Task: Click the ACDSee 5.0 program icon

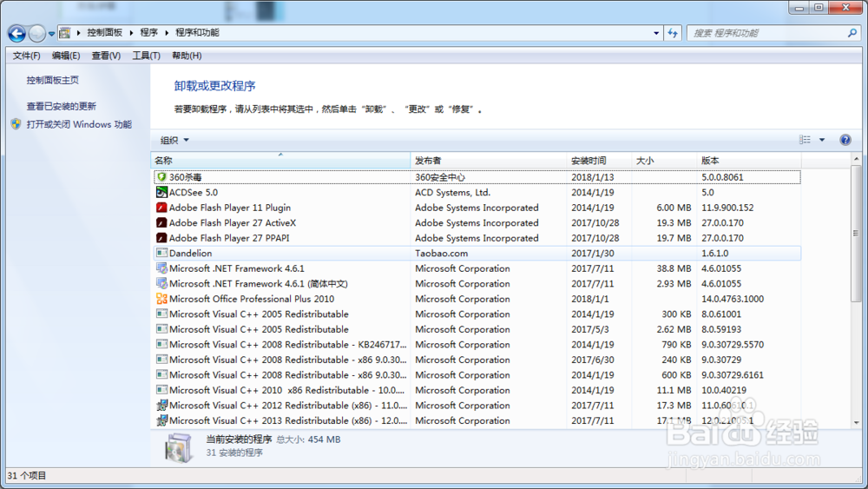Action: (x=161, y=192)
